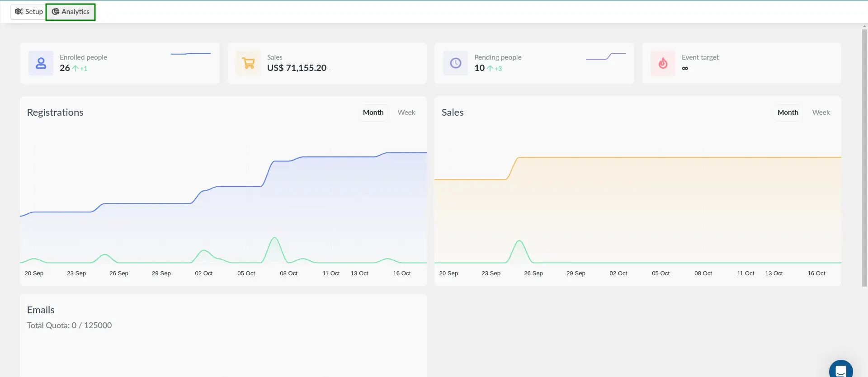Click the 08 Oct label on Registrations chart
Screen dimensions: 868x377
(x=288, y=273)
